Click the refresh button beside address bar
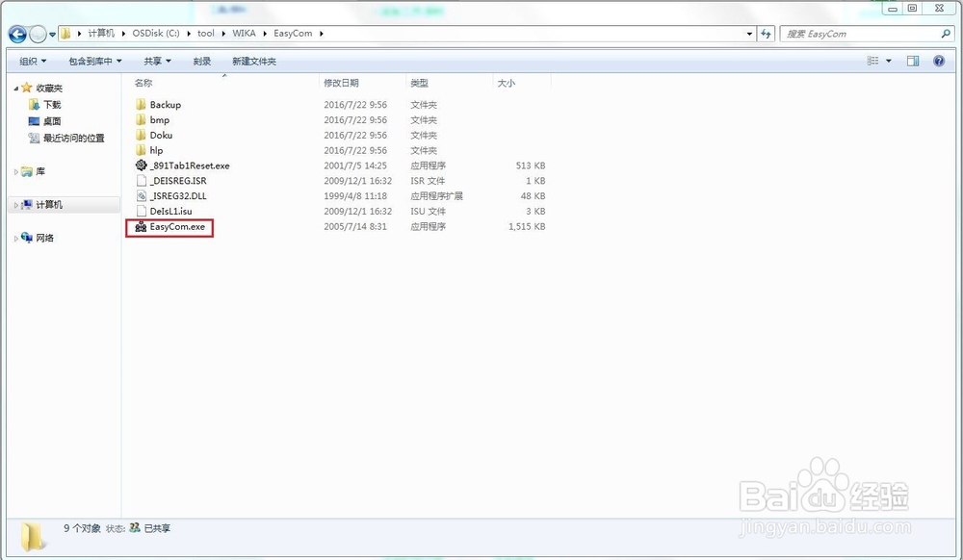 point(766,34)
